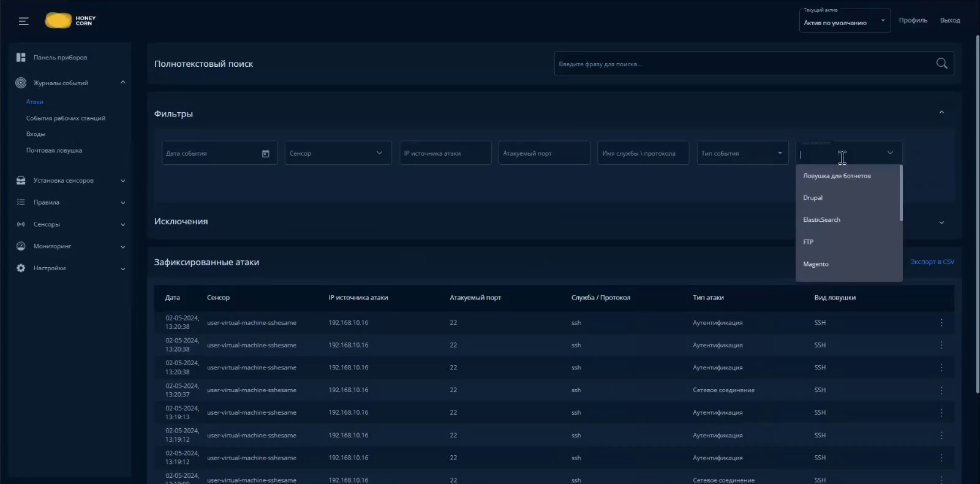
Task: Click the Атакуемый порт field
Action: 545,153
